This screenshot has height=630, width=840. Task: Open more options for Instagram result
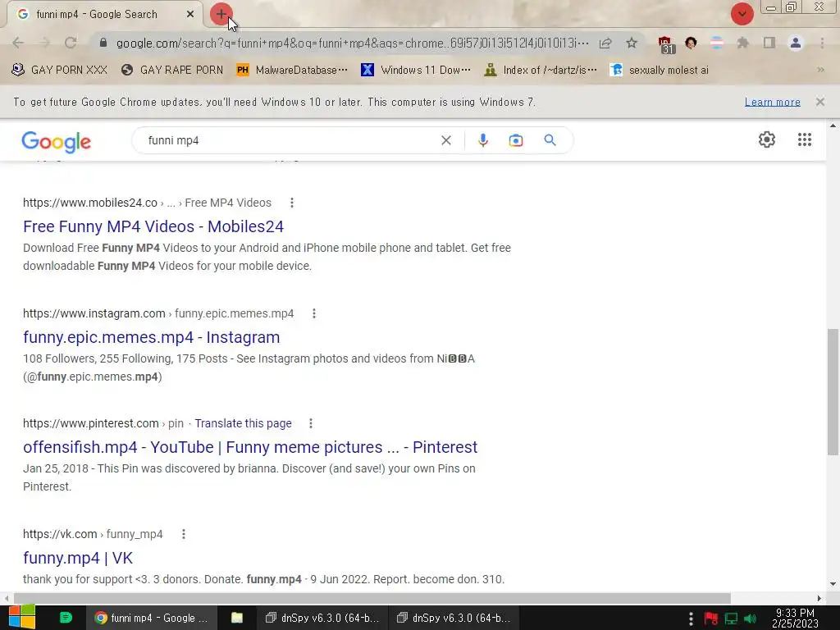pyautogui.click(x=314, y=313)
